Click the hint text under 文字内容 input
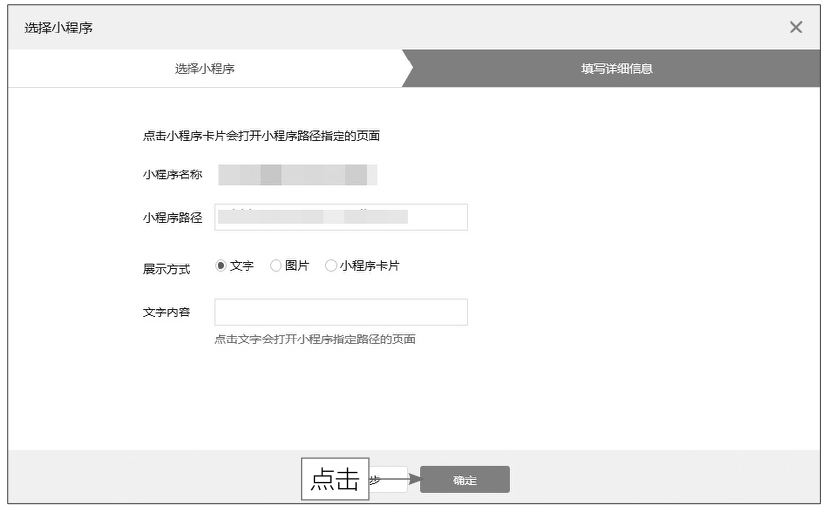827x513 pixels. [315, 339]
